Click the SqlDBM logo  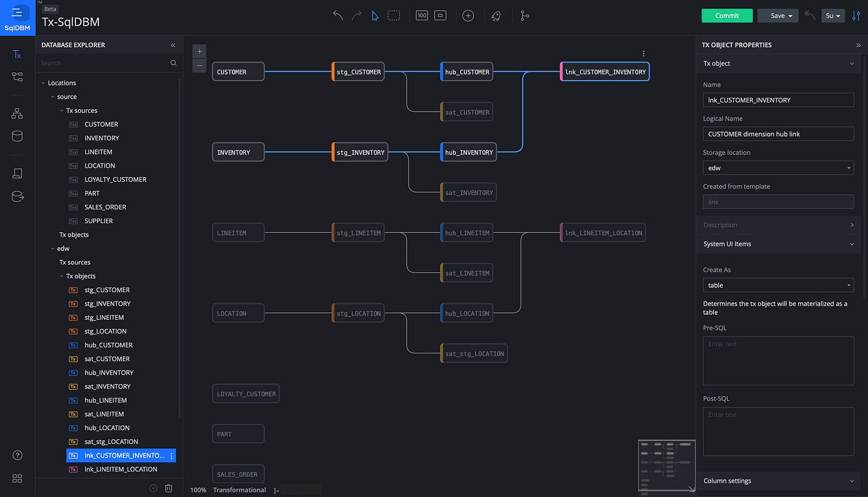pyautogui.click(x=17, y=17)
